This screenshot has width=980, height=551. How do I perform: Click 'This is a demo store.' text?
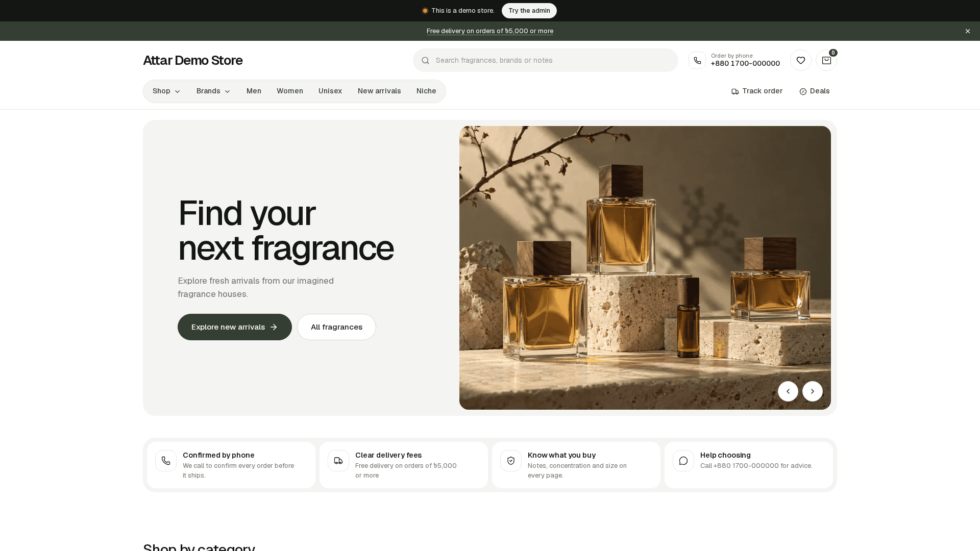click(463, 11)
